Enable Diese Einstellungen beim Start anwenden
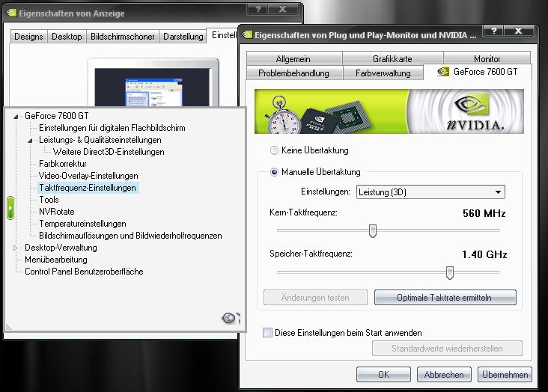548x392 pixels. tap(267, 332)
